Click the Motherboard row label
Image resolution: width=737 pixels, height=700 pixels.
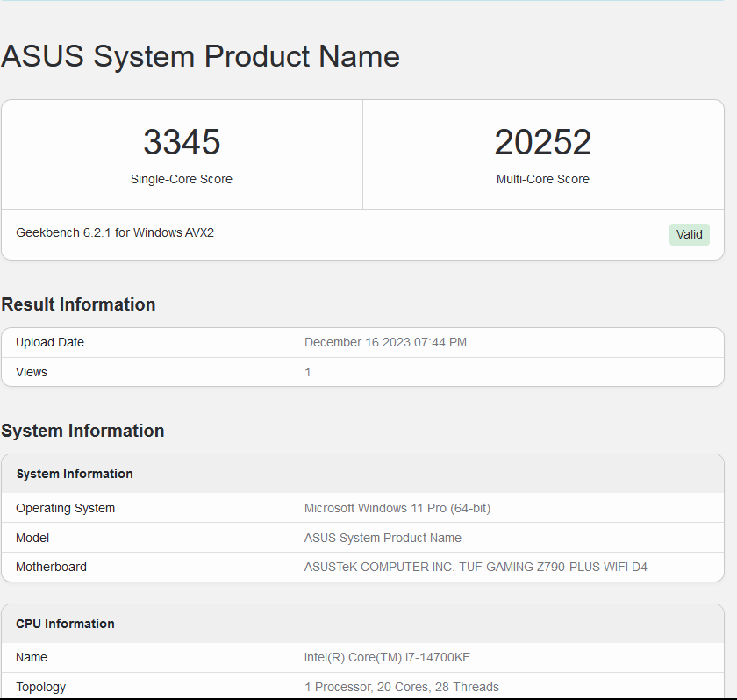[x=51, y=567]
